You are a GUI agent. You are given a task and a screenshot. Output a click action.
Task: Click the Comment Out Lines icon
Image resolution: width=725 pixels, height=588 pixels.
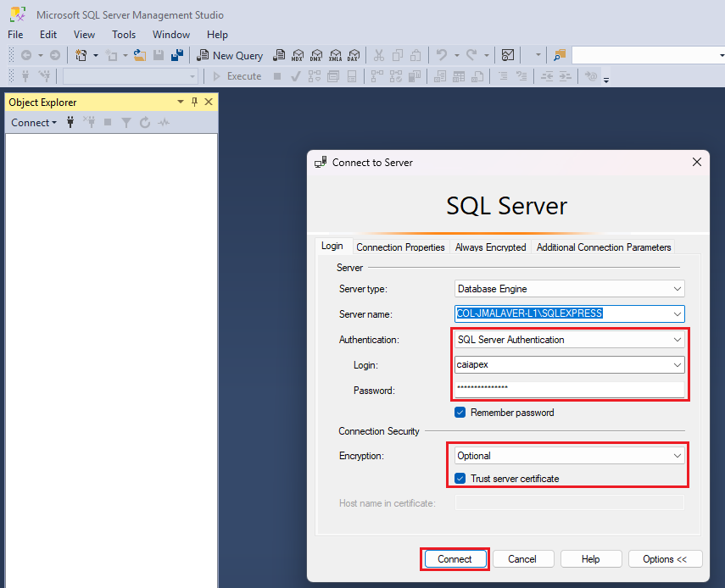pos(503,76)
